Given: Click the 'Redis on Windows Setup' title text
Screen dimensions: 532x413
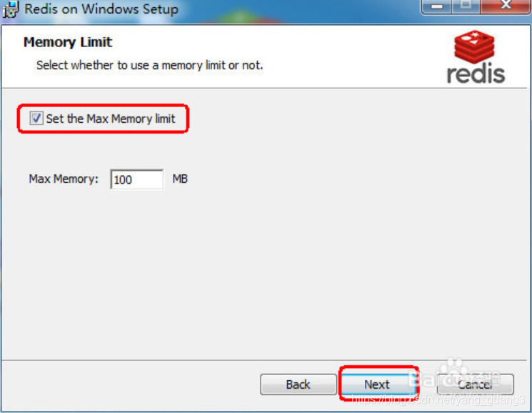Looking at the screenshot, I should (101, 9).
